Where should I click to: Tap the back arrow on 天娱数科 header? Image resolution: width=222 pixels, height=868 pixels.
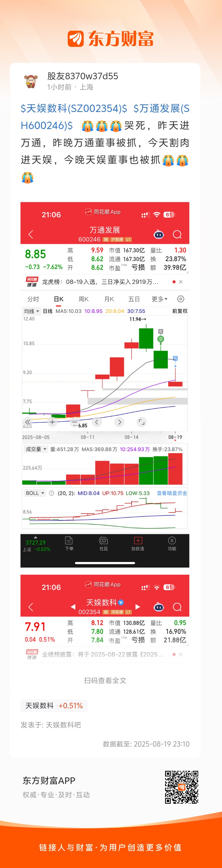31,607
